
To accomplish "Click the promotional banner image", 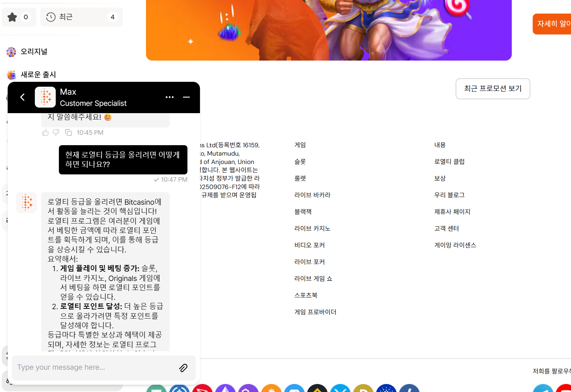I will (x=329, y=30).
